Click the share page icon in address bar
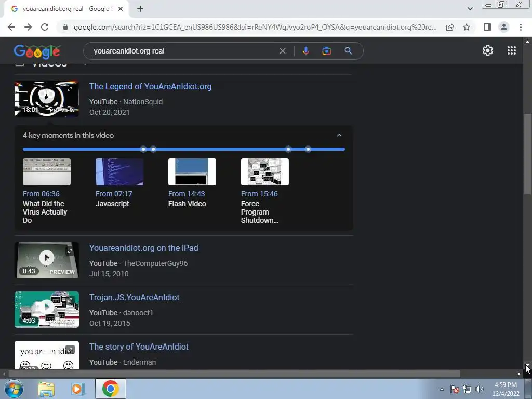This screenshot has height=399, width=532. click(450, 27)
